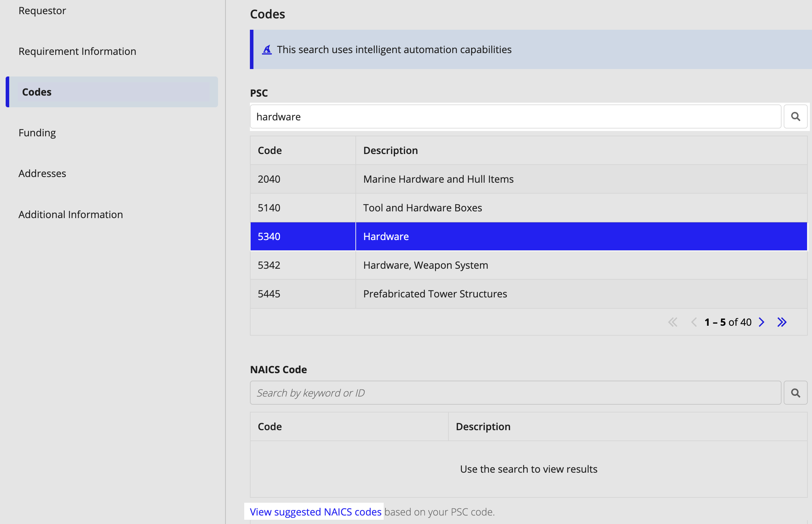
Task: Focus the NAICS Search by keyword field
Action: [515, 393]
